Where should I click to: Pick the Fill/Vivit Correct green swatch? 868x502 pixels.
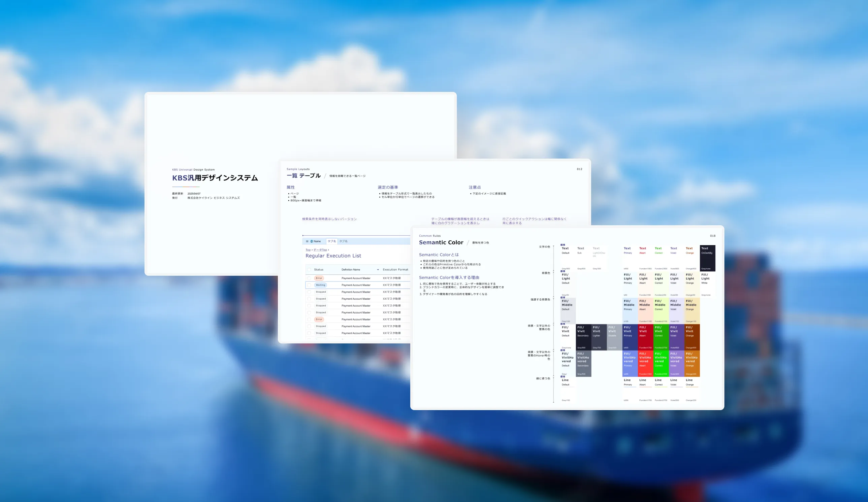(x=661, y=337)
